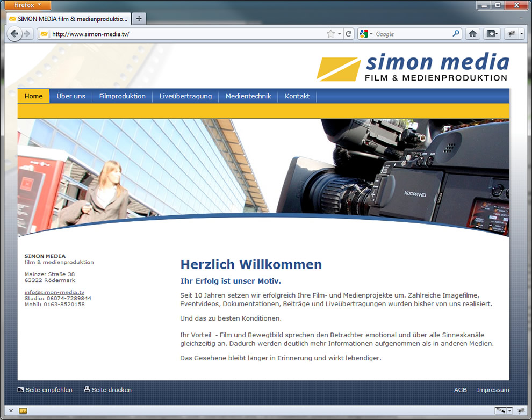Screen dimensions: 532x420
Task: Click the camera header banner image
Action: (263, 177)
